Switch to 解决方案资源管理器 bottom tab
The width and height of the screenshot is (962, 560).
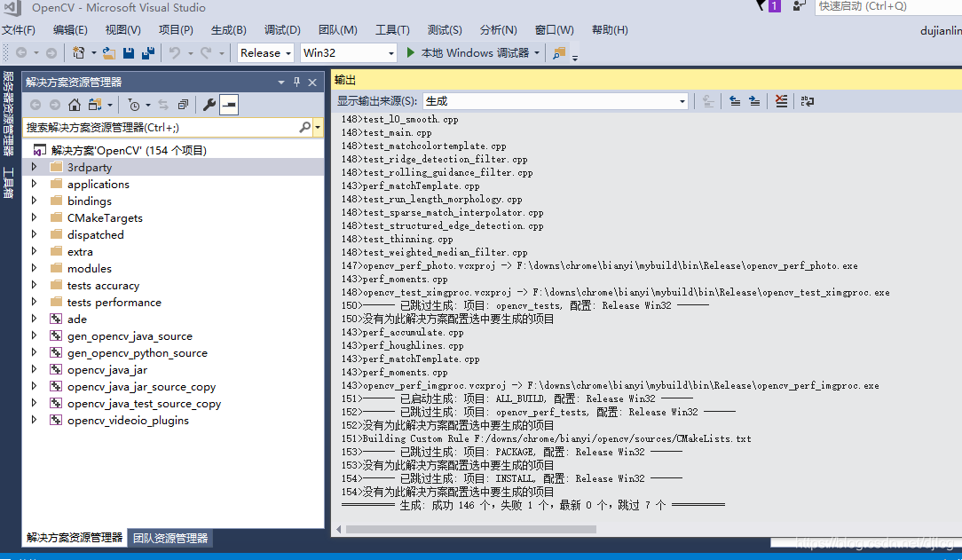point(75,537)
